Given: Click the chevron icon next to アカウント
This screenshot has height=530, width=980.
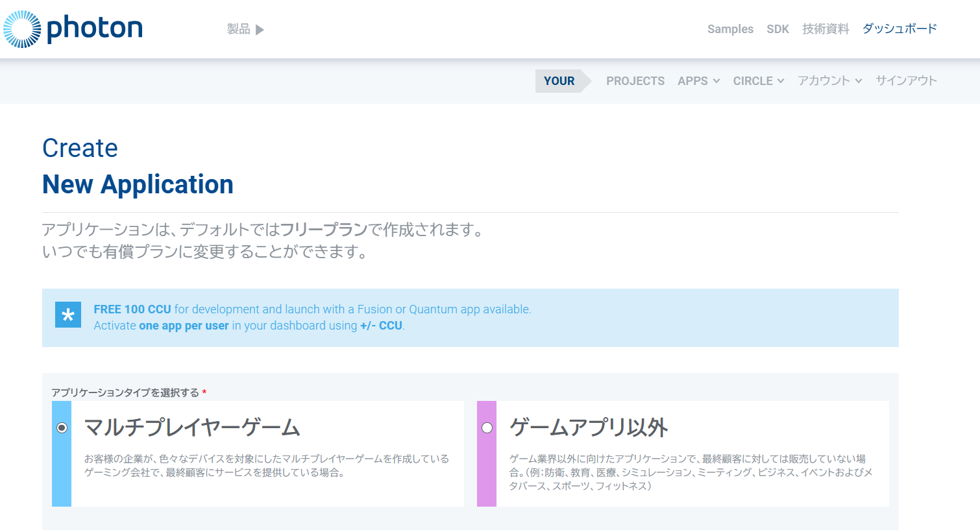Looking at the screenshot, I should point(859,81).
